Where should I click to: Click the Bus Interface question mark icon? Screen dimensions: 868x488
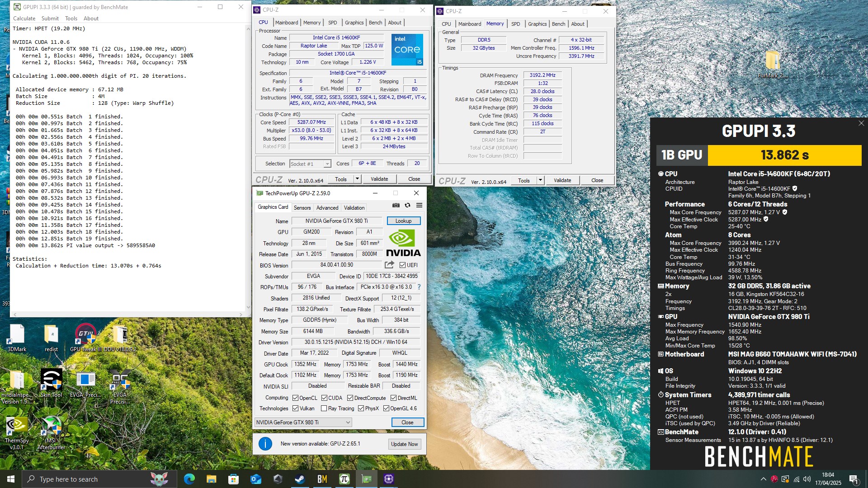(x=419, y=287)
